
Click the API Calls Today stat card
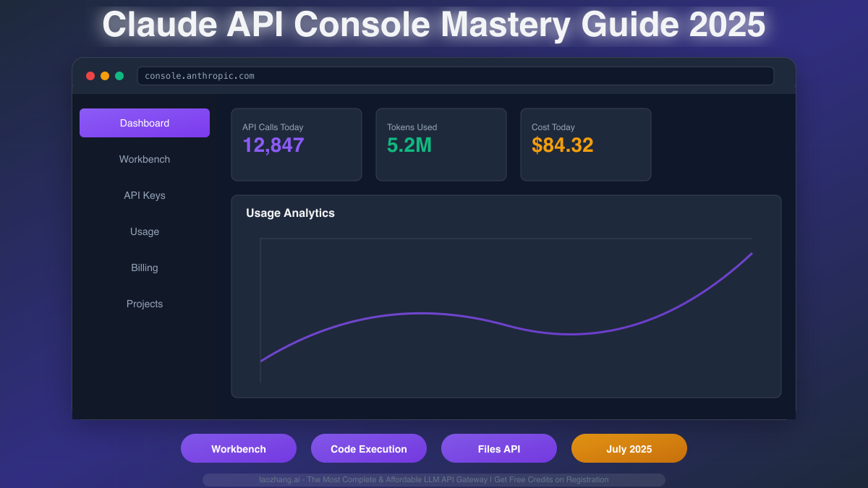point(297,145)
